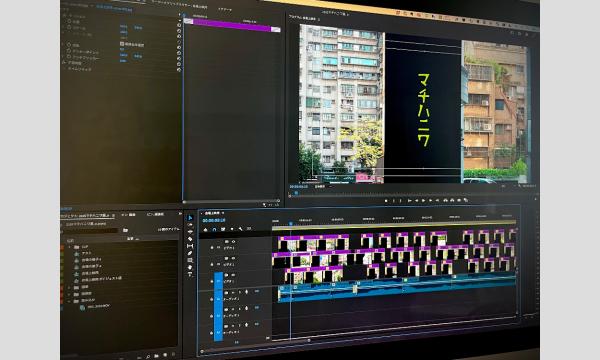600x360 pixels.
Task: Click the timeline timecode 00:00:02:18
Action: [214, 221]
